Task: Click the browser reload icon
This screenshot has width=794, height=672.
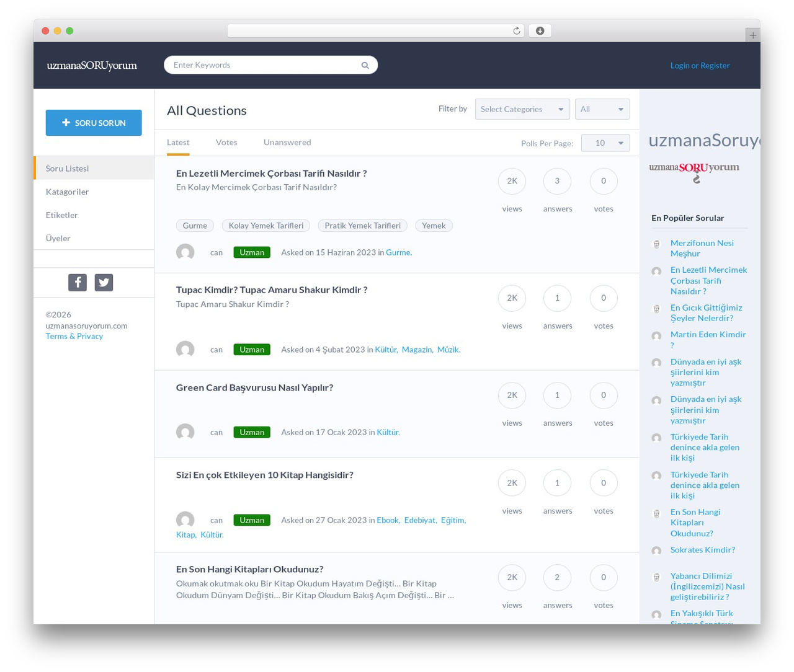Action: 516,31
